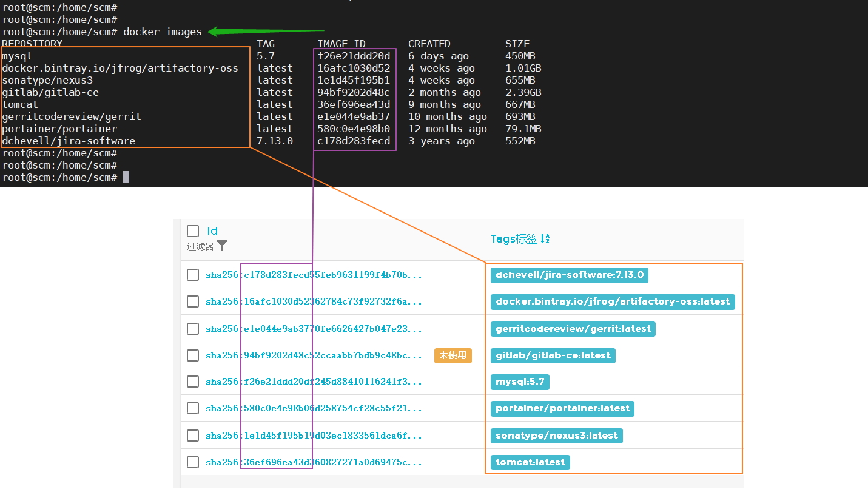Open image link sha256:16afc1030d52362784...
Image resolution: width=868 pixels, height=498 pixels.
[314, 301]
